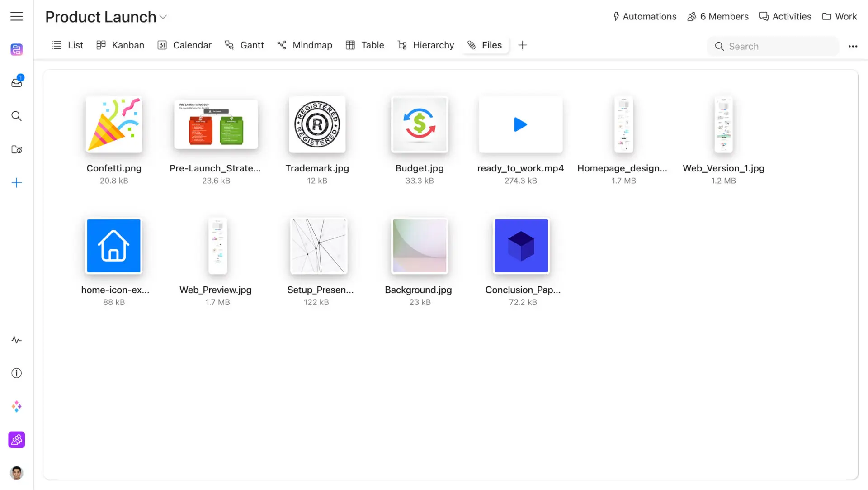Viewport: 868px width, 490px height.
Task: Click the search magnifier in the sidebar
Action: tap(16, 116)
